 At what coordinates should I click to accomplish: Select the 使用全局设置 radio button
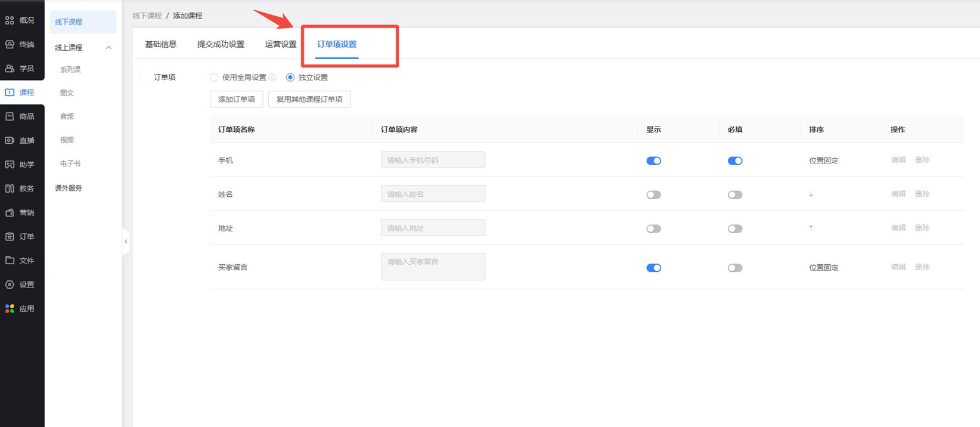tap(214, 78)
